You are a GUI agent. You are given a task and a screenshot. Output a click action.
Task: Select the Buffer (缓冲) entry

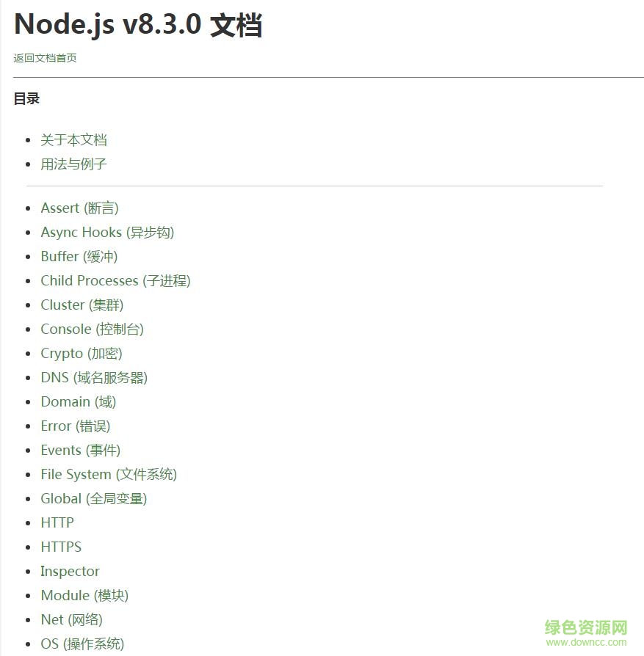tap(79, 257)
